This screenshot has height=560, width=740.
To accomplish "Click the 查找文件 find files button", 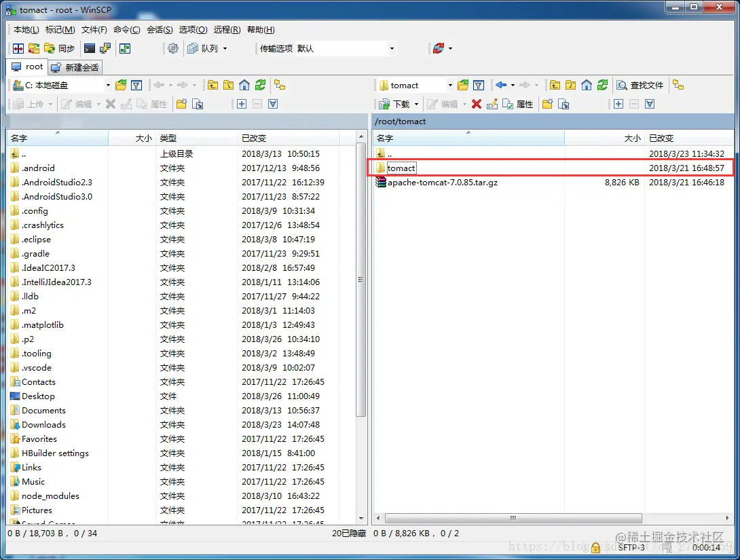I will (640, 85).
